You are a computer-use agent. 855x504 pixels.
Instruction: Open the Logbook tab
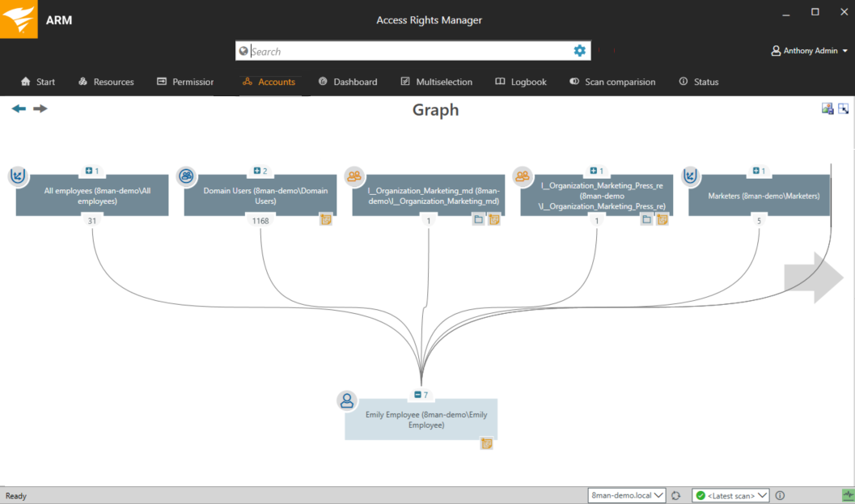click(x=521, y=82)
